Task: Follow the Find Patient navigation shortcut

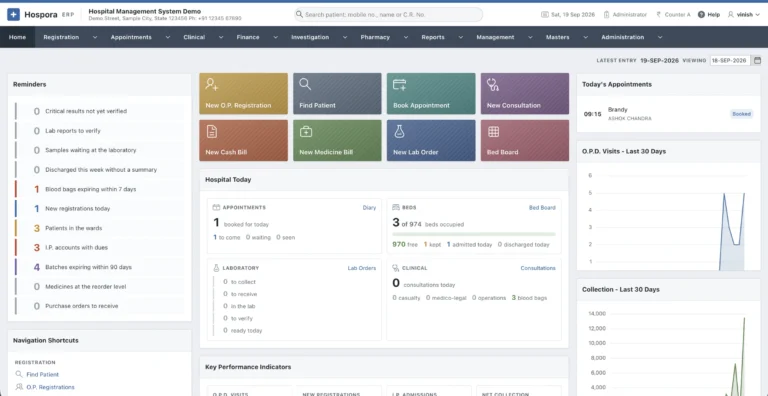Action: 43,374
